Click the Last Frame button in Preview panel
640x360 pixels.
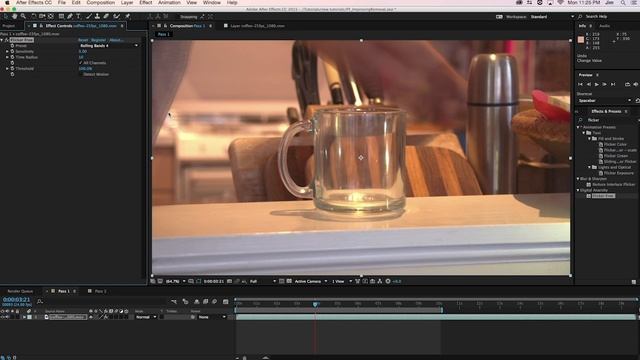pyautogui.click(x=613, y=84)
